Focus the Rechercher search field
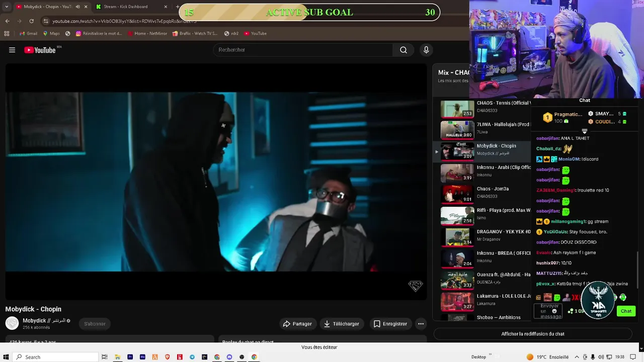Viewport: 644px width, 362px height. [303, 50]
